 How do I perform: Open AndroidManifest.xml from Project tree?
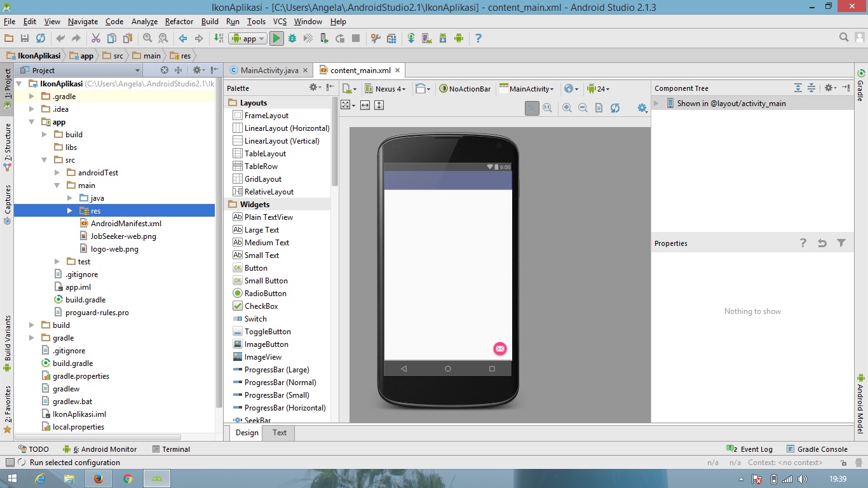[127, 223]
